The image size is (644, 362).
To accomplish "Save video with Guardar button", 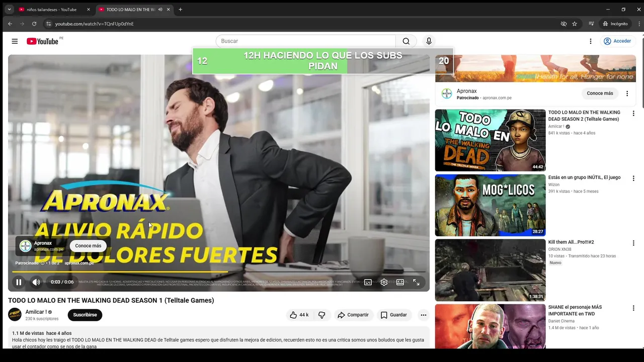I will tap(393, 315).
